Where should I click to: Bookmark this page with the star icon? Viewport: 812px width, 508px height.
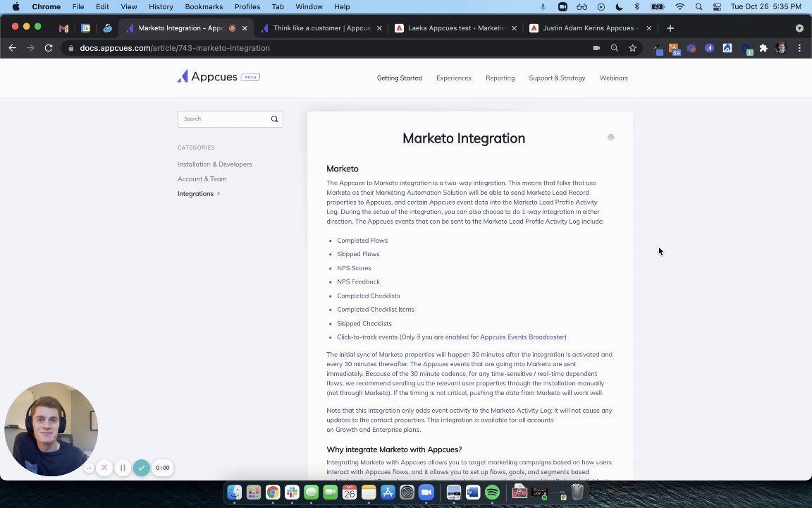[632, 48]
